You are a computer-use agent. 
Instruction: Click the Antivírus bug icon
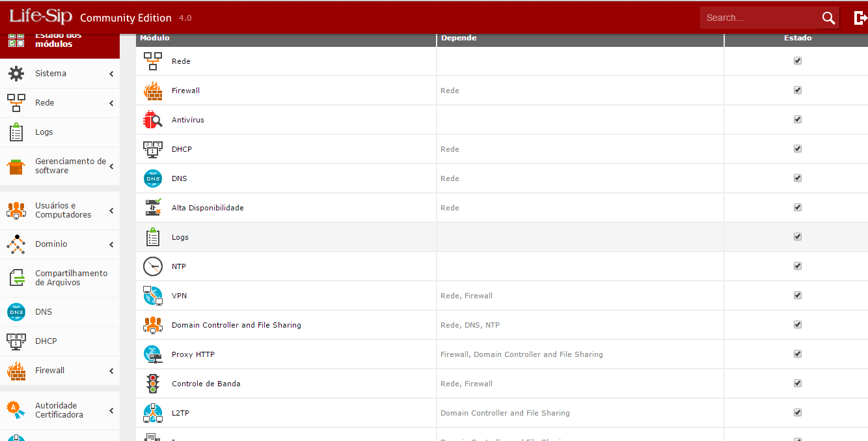coord(153,120)
